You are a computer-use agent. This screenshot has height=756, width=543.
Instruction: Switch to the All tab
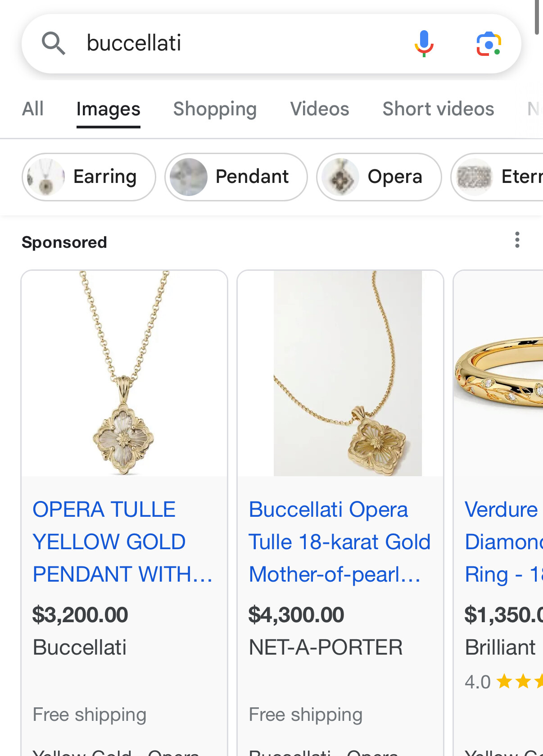(33, 109)
